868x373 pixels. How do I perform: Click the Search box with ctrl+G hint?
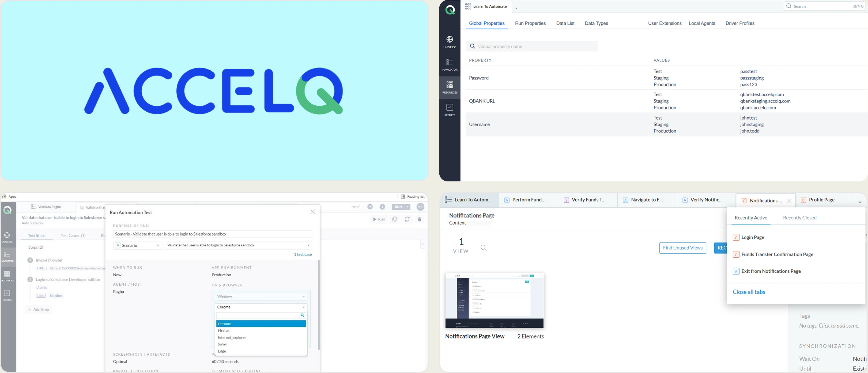point(825,6)
